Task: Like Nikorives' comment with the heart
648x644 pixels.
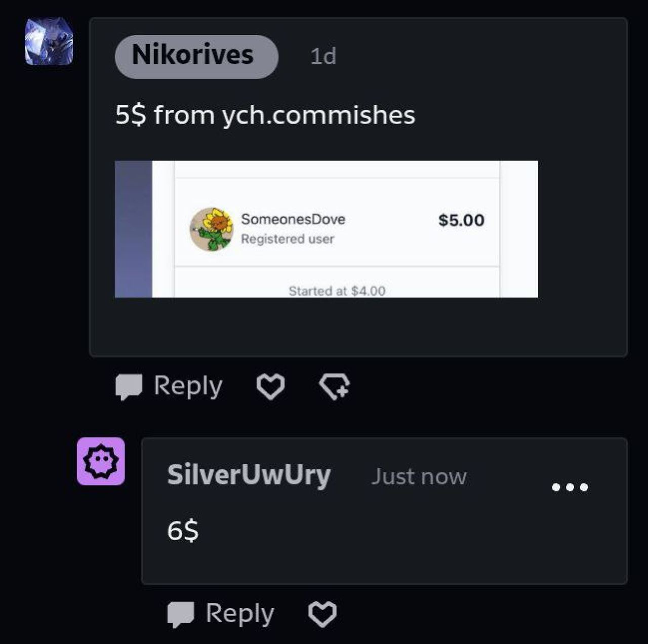Action: pyautogui.click(x=270, y=387)
